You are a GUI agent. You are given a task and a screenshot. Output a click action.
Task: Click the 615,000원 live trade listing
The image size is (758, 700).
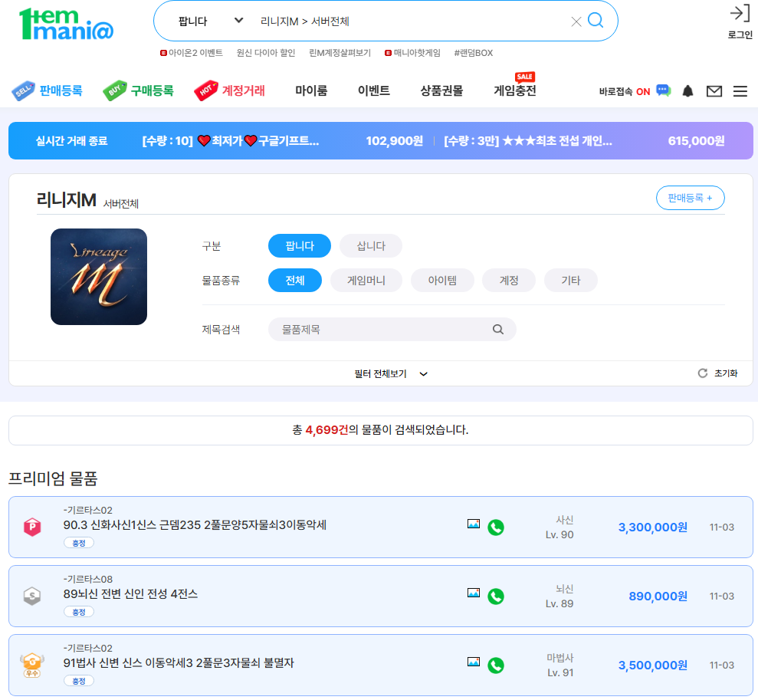(584, 140)
